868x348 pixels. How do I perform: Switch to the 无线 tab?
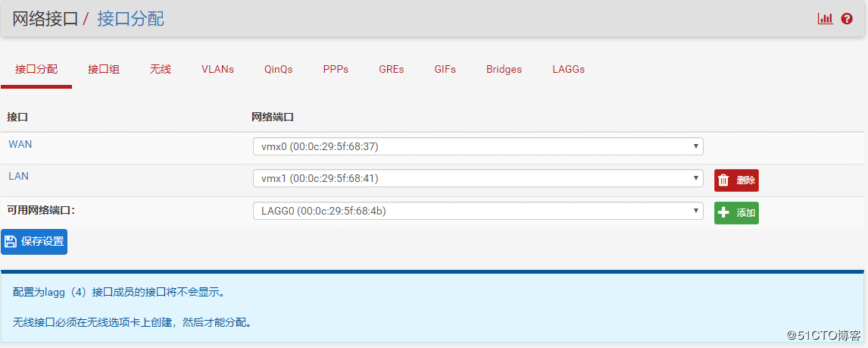click(161, 69)
